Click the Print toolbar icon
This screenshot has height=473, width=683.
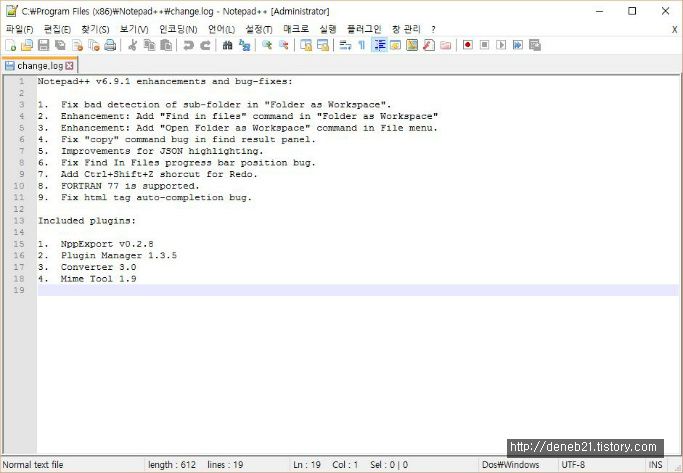click(110, 45)
